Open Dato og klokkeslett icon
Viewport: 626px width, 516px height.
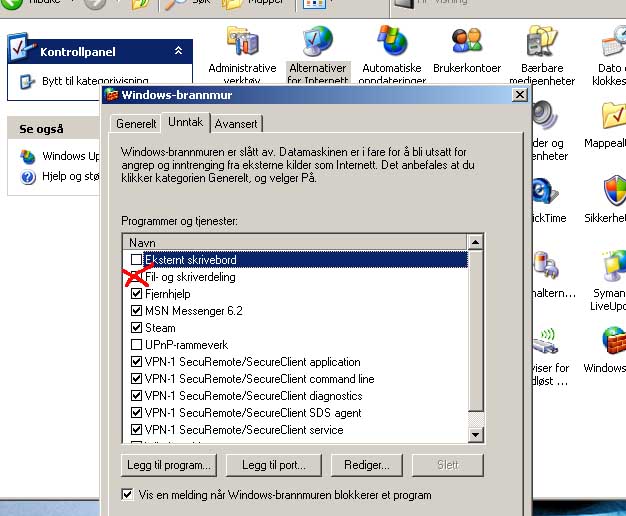(x=614, y=41)
